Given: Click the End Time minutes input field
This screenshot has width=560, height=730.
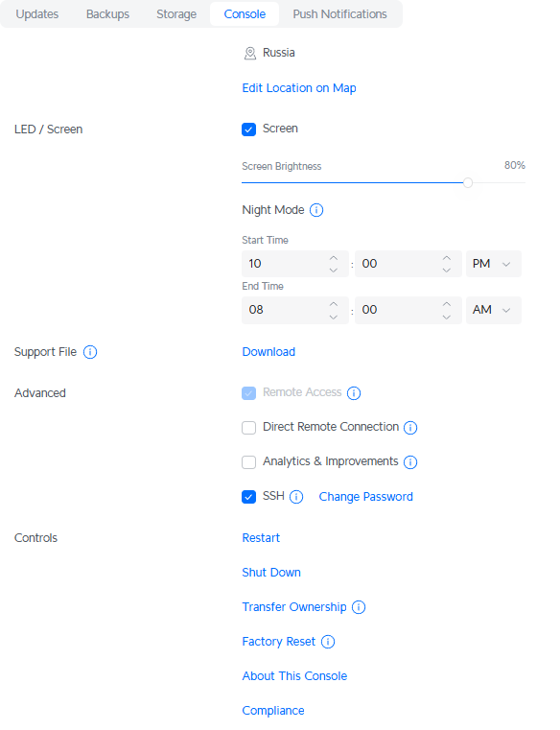Looking at the screenshot, I should tap(408, 310).
